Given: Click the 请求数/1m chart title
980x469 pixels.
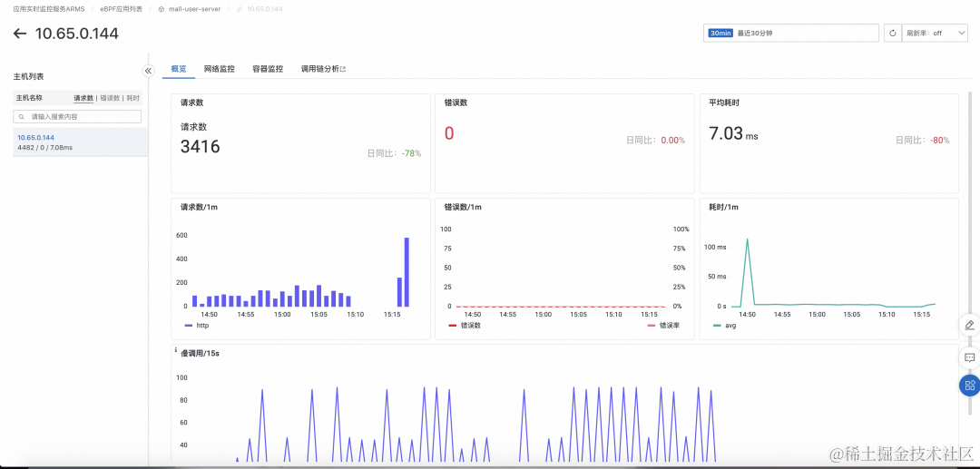Looking at the screenshot, I should coord(198,208).
